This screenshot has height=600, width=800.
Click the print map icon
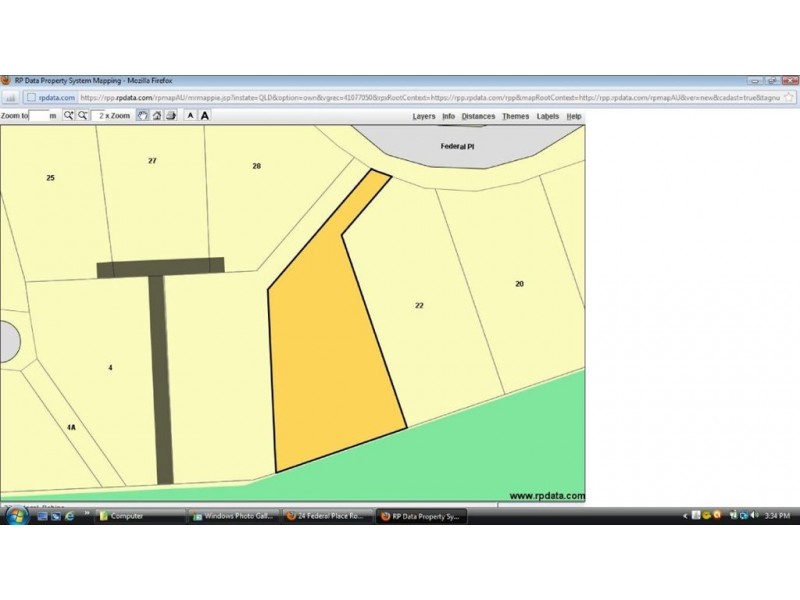(x=171, y=116)
